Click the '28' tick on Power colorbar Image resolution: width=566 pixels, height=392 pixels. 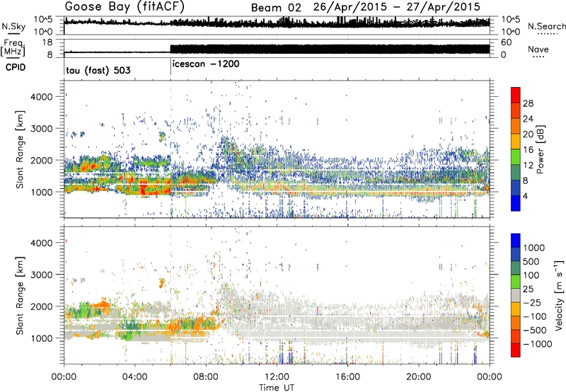528,103
